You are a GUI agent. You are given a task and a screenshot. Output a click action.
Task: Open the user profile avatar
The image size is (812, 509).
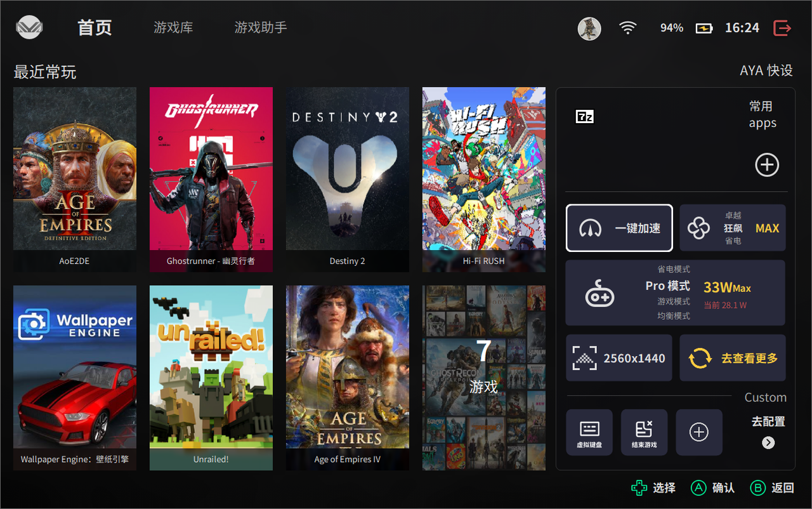point(589,28)
